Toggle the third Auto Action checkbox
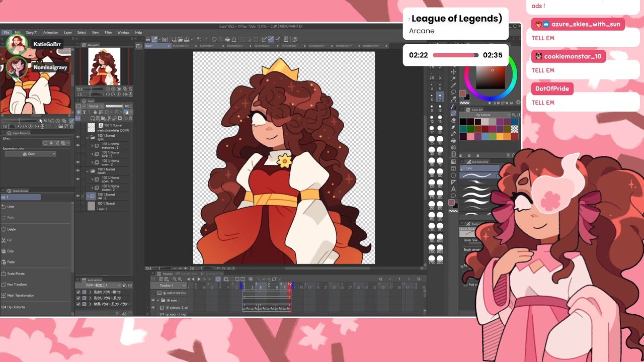Image resolution: width=644 pixels, height=362 pixels. (78, 304)
